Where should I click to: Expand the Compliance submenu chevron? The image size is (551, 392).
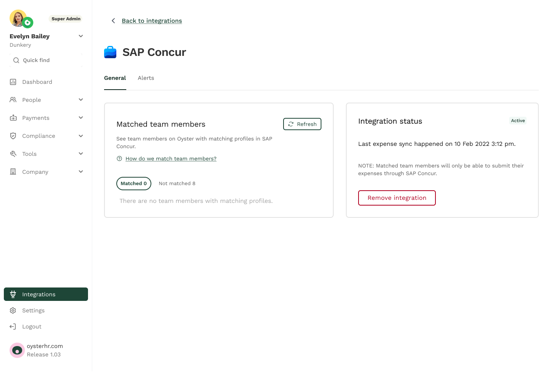tap(81, 136)
